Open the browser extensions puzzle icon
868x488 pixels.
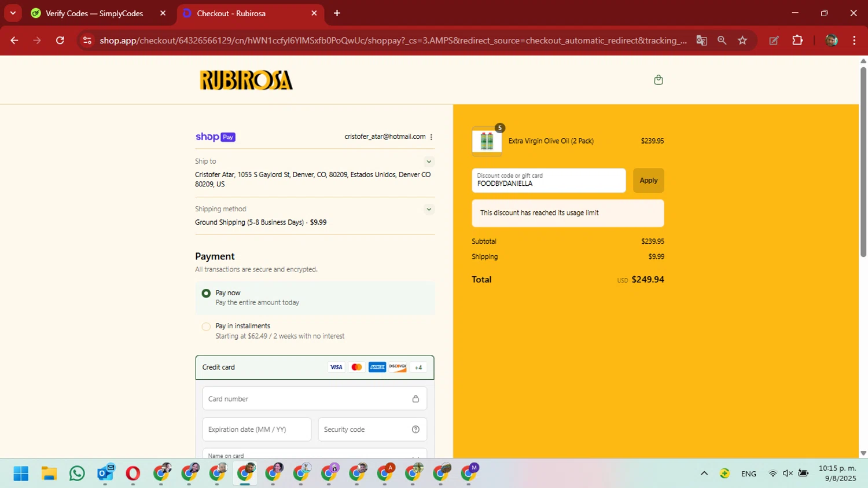pos(797,41)
